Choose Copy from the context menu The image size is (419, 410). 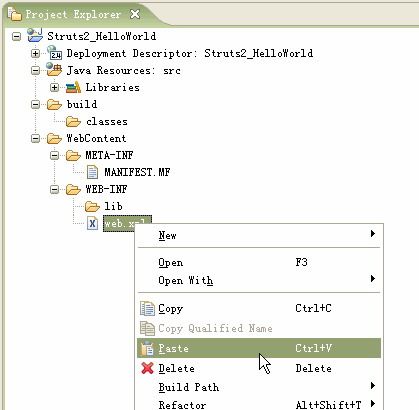point(259,308)
